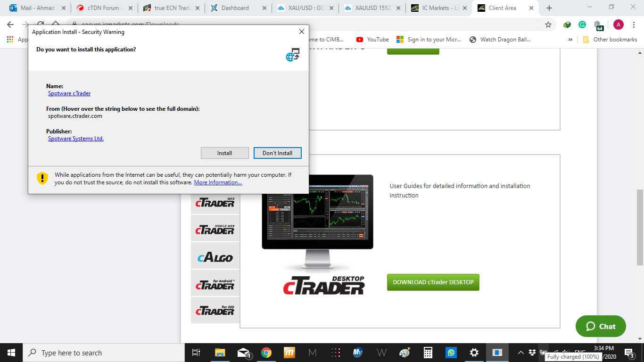The image size is (644, 362).
Task: Select cTrader for iOS sidebar item
Action: coord(215,310)
